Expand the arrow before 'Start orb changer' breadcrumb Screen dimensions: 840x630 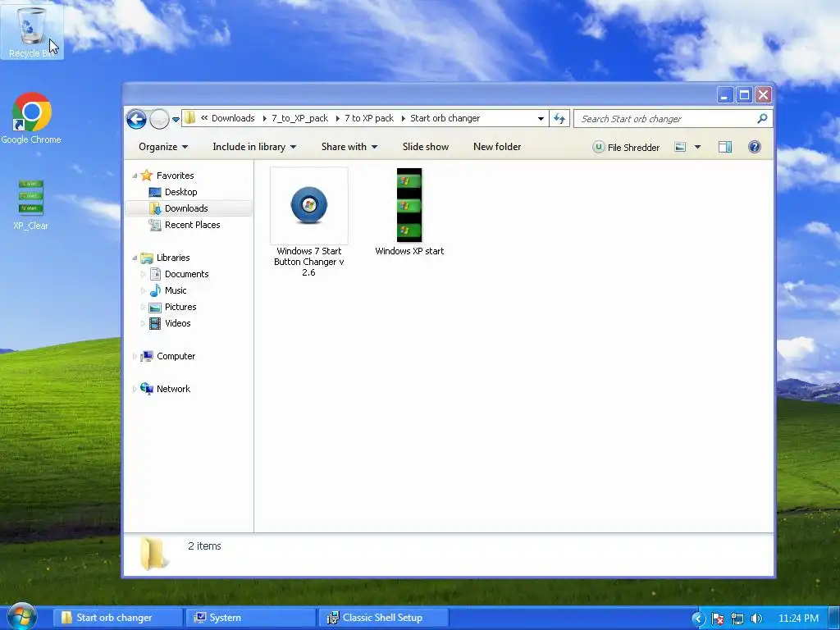(x=403, y=118)
